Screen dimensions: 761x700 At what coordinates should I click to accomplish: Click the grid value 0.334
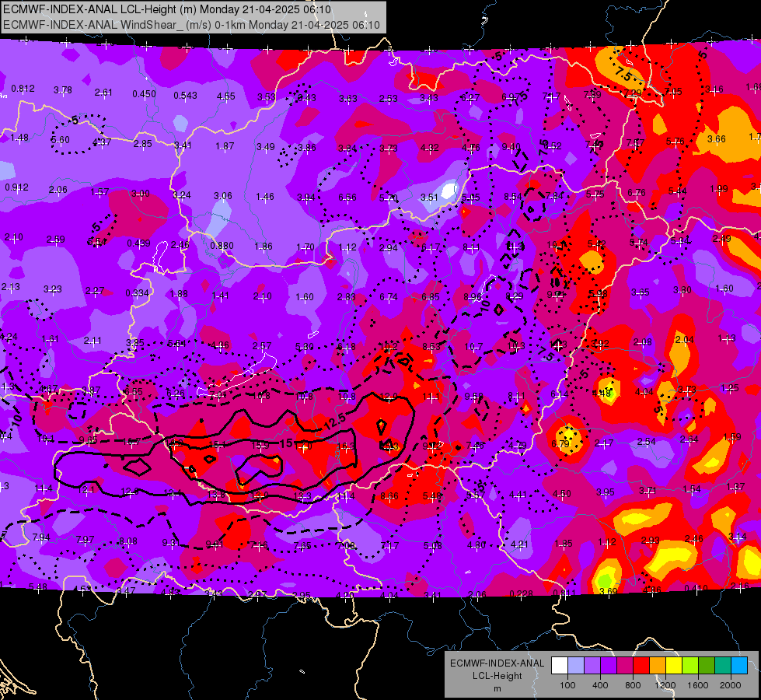138,293
